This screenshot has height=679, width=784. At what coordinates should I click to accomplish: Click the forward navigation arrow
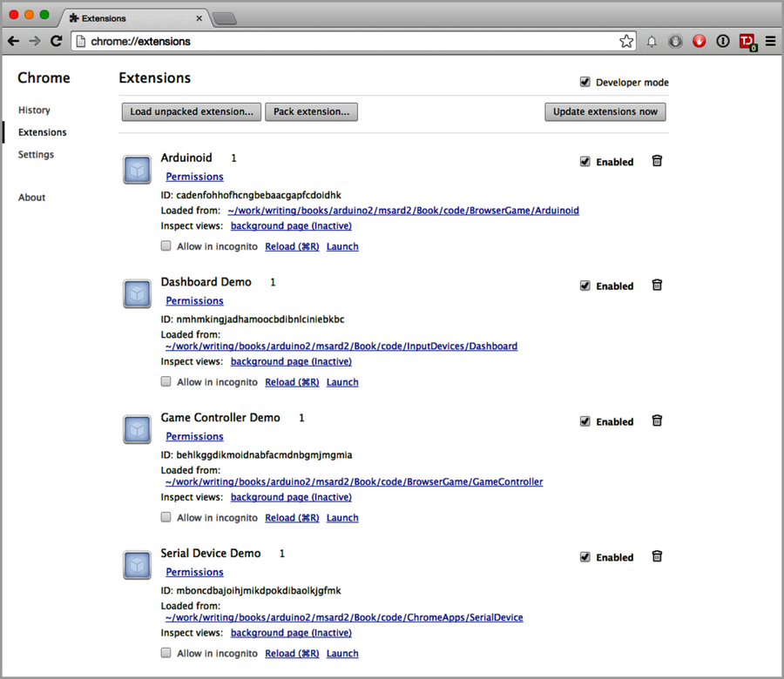click(x=33, y=41)
